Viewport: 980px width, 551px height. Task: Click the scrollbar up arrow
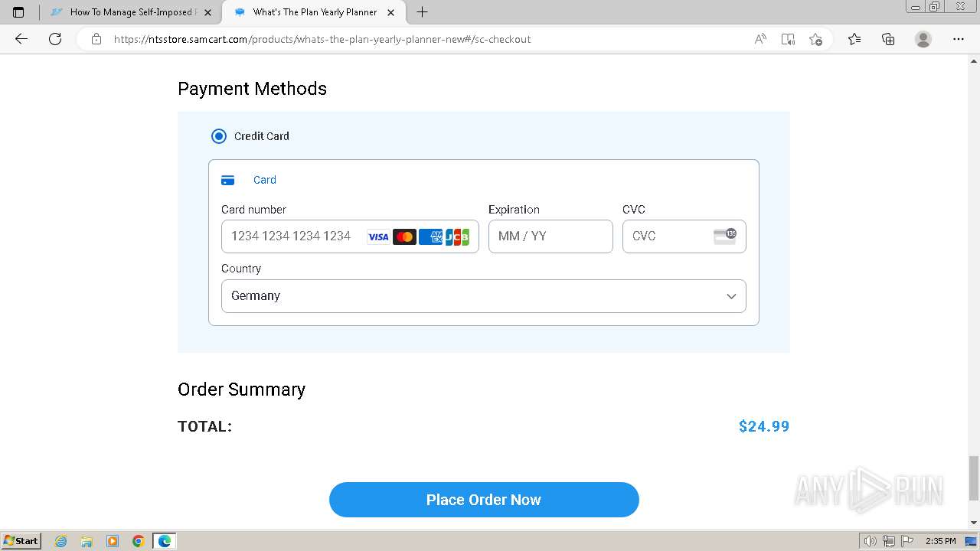pos(974,61)
